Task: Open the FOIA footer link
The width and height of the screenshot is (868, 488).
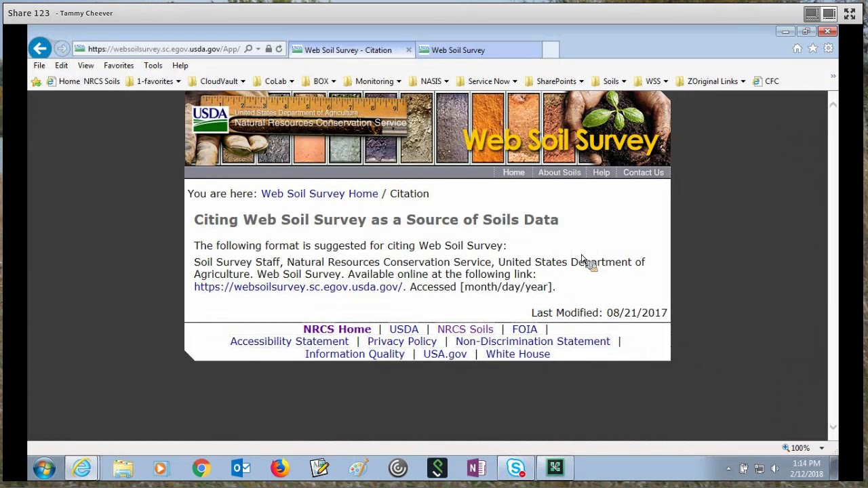Action: 524,329
